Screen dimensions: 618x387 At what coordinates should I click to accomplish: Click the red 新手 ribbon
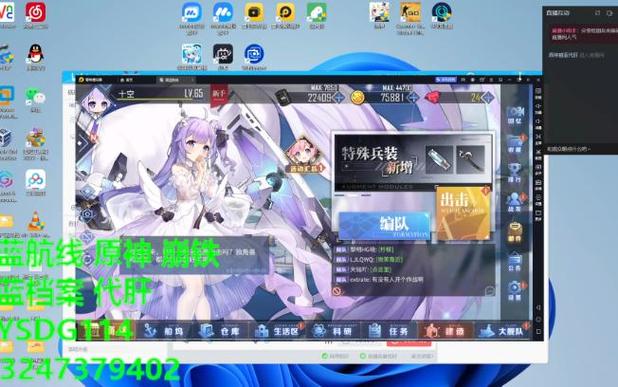218,95
